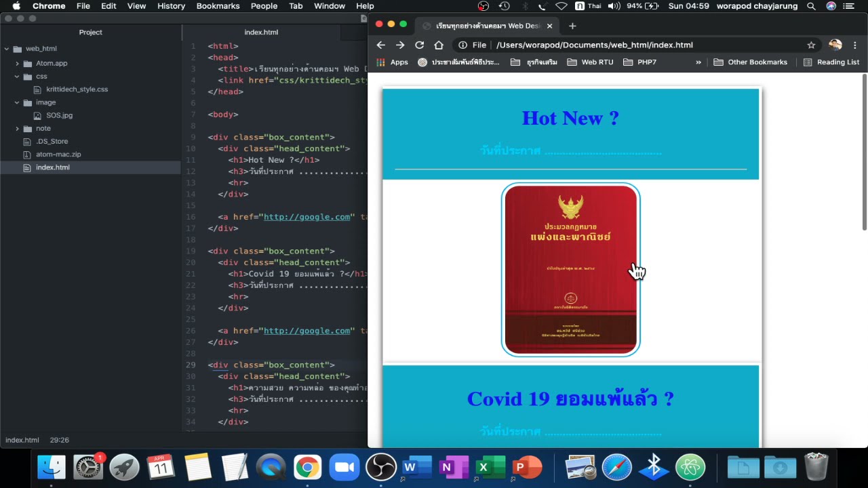
Task: Open the Bookmarks menu
Action: click(218, 6)
